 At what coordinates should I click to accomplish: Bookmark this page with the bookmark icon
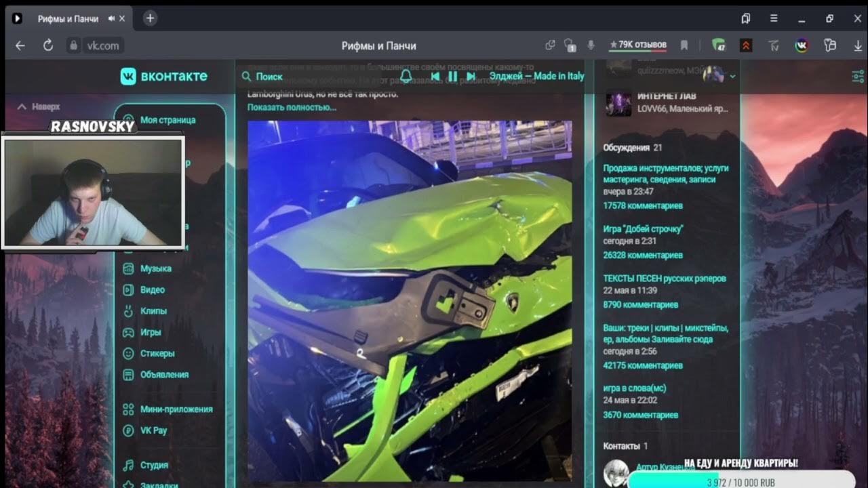684,45
